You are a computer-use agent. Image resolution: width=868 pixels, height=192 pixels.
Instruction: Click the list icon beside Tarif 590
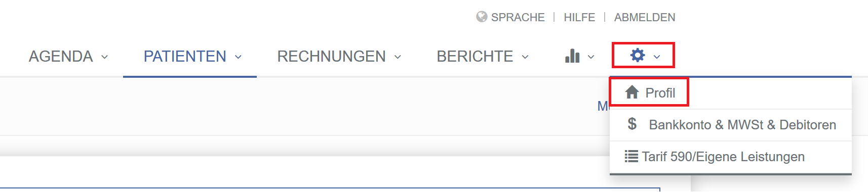(x=632, y=156)
